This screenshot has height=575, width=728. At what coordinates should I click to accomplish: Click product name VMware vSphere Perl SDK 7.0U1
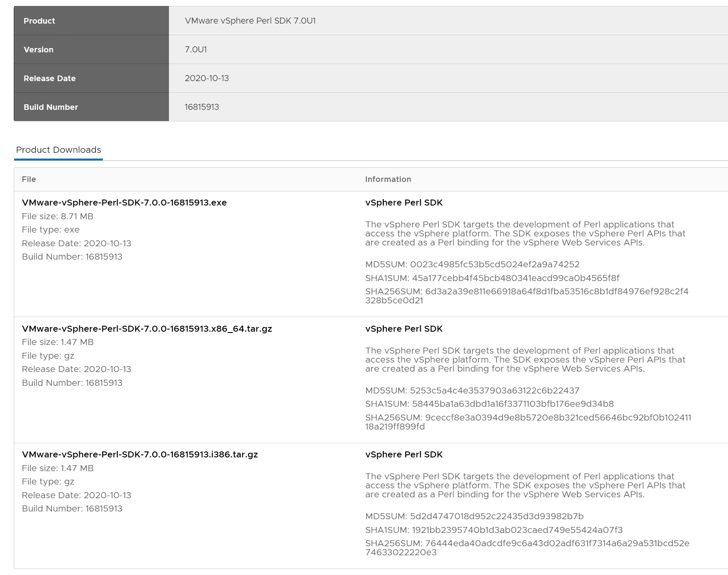(250, 21)
